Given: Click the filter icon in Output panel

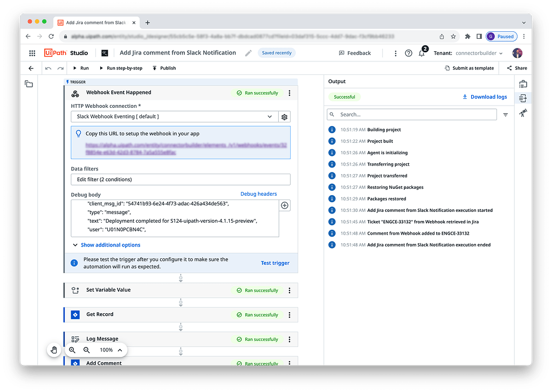Looking at the screenshot, I should (506, 114).
